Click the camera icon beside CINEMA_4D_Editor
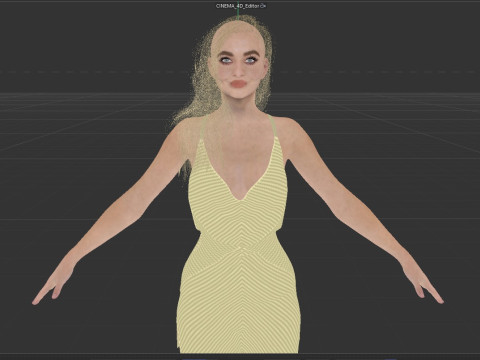This screenshot has height=360, width=480. tap(263, 6)
